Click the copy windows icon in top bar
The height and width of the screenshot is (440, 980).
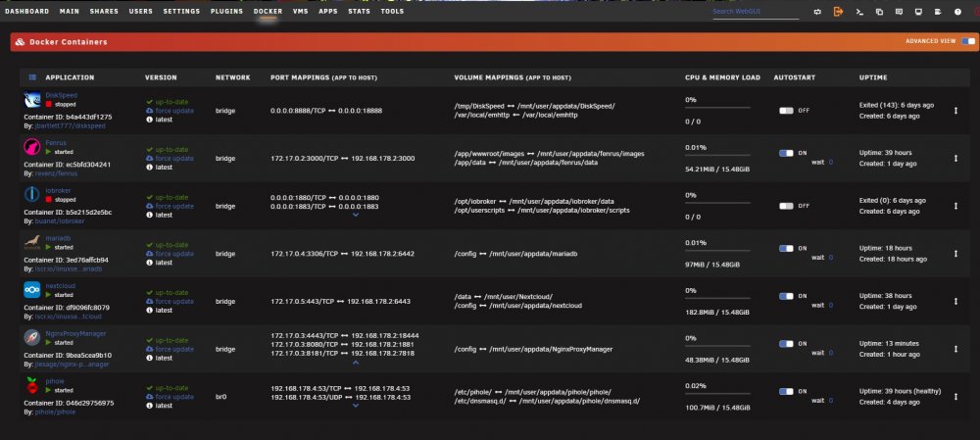coord(879,11)
